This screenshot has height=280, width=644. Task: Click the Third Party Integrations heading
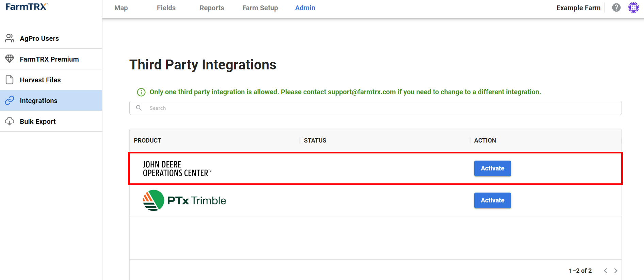click(x=203, y=65)
